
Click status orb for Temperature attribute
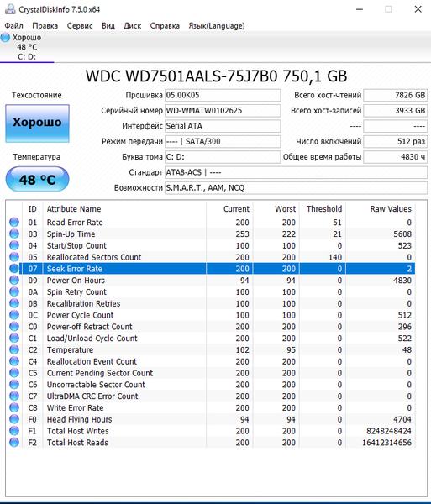pyautogui.click(x=14, y=349)
